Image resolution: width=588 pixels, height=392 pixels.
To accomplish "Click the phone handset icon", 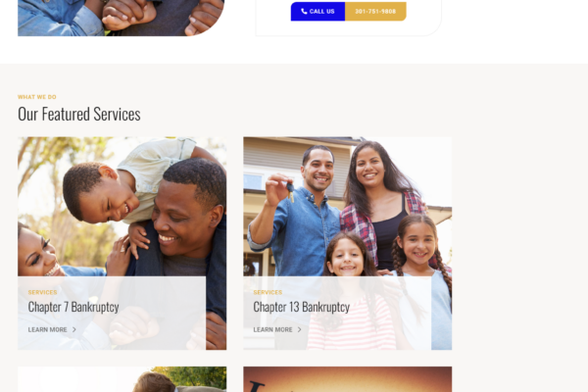I will pos(304,11).
